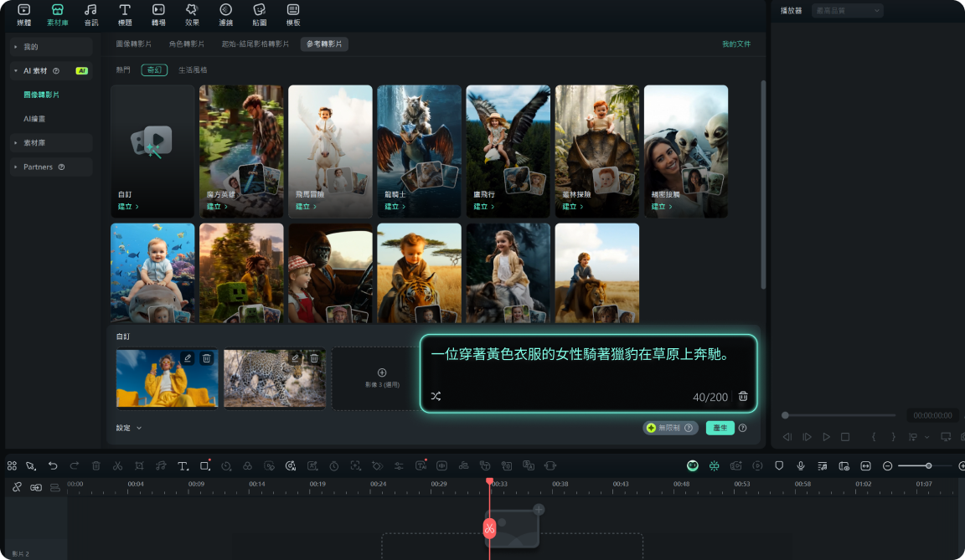965x560 pixels.
Task: Select 圖像轉影片 in the sidebar
Action: click(x=41, y=95)
